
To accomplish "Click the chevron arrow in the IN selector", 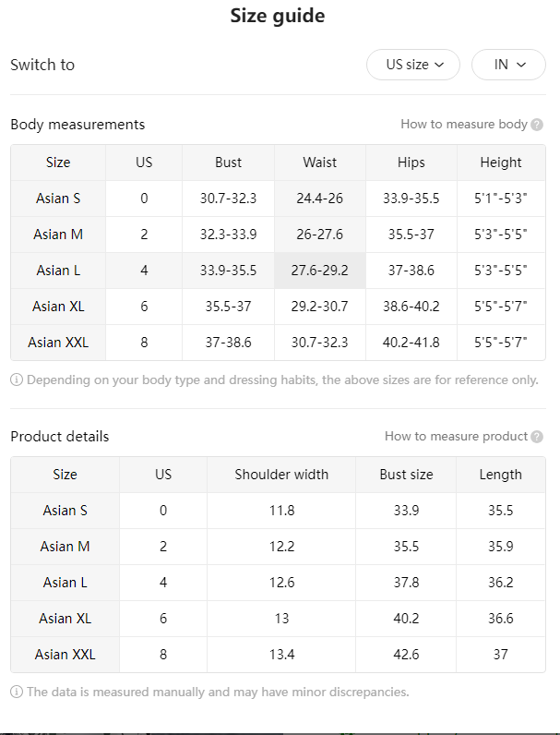I will click(x=521, y=65).
